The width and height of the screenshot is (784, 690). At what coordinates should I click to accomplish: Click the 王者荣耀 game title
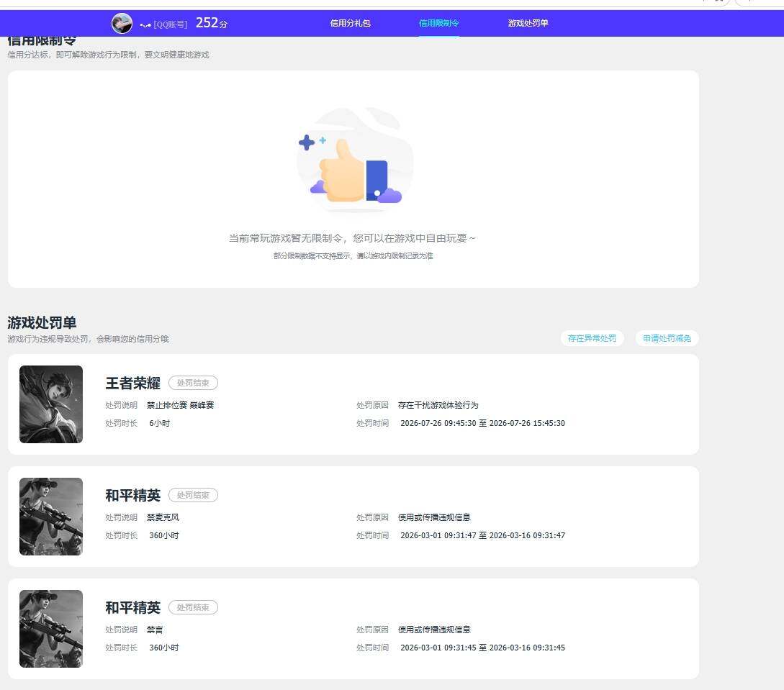click(132, 383)
